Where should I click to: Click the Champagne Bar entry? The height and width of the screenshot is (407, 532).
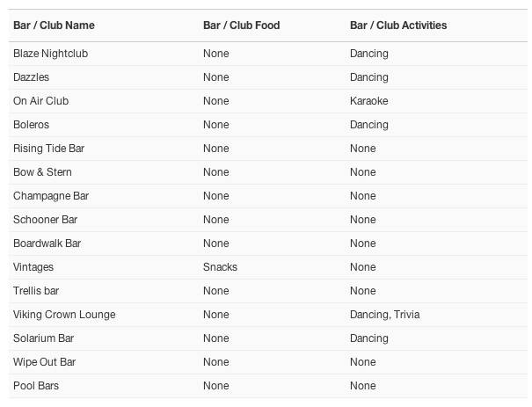pyautogui.click(x=51, y=196)
